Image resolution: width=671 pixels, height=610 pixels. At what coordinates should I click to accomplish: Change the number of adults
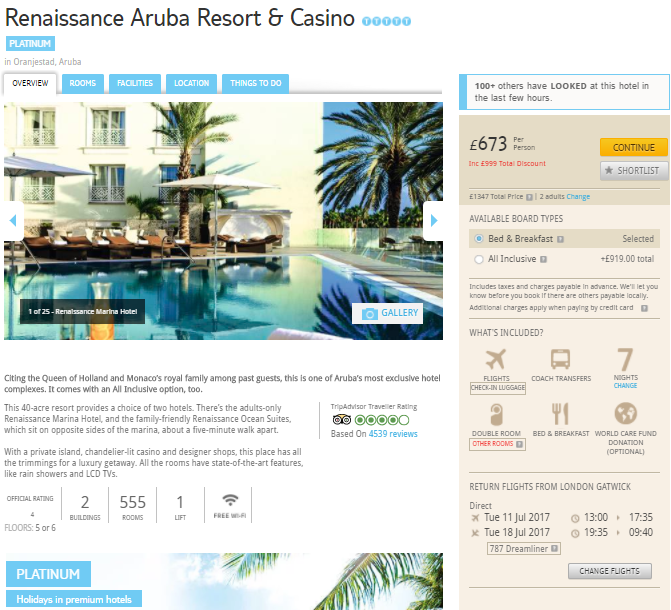click(x=578, y=196)
